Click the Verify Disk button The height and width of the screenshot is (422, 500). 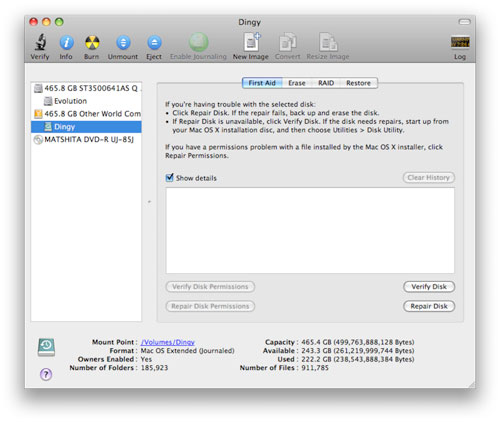[429, 287]
